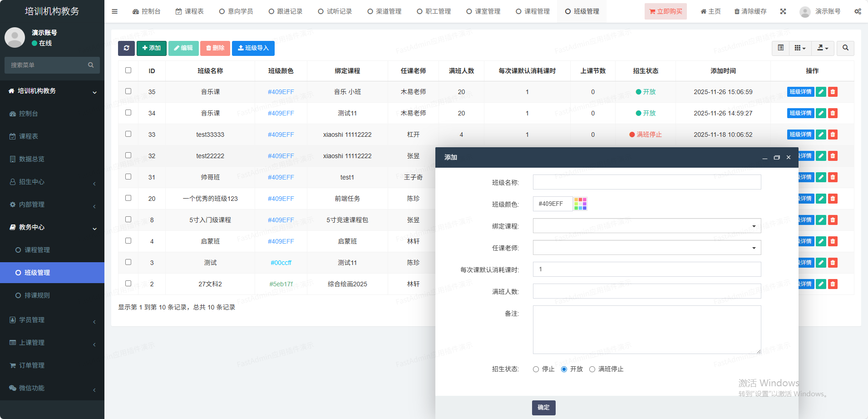Click the fullscreen icon in top bar
Viewport: 868px width, 419px height.
coord(783,11)
